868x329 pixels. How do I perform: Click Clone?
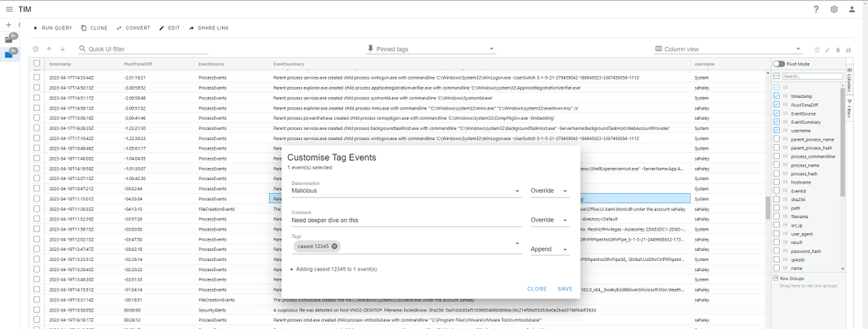[95, 27]
